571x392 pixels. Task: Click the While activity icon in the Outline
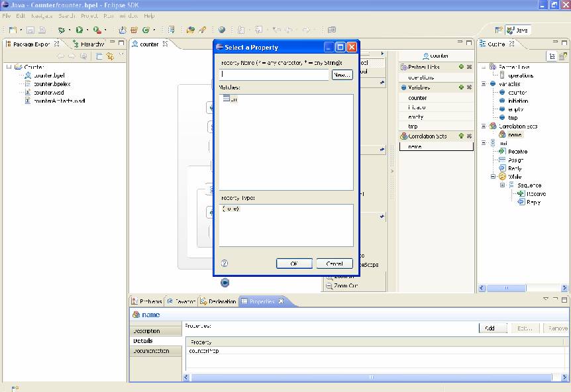pos(502,177)
